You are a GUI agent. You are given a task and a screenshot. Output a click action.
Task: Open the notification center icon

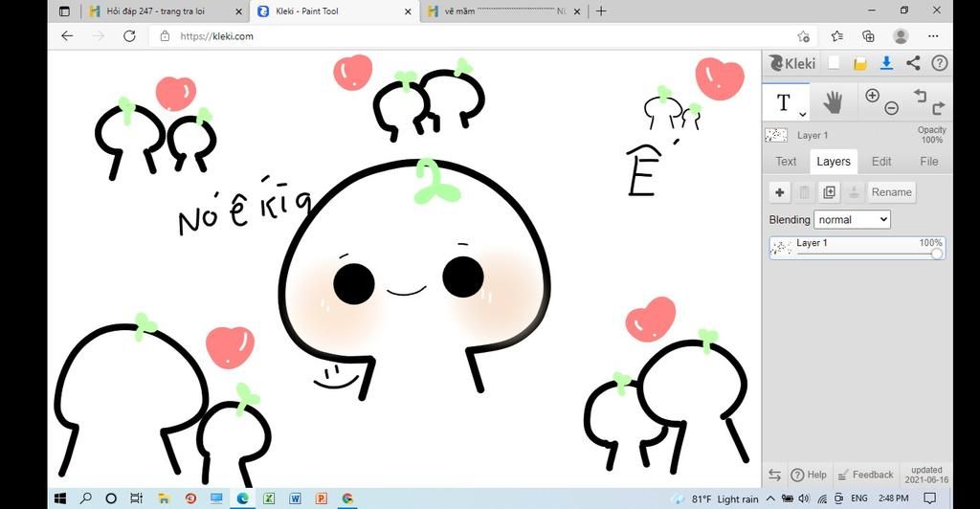(x=930, y=498)
